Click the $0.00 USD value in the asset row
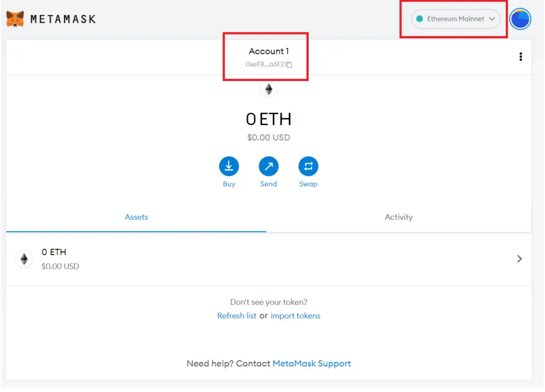This screenshot has width=545, height=392. pos(60,266)
